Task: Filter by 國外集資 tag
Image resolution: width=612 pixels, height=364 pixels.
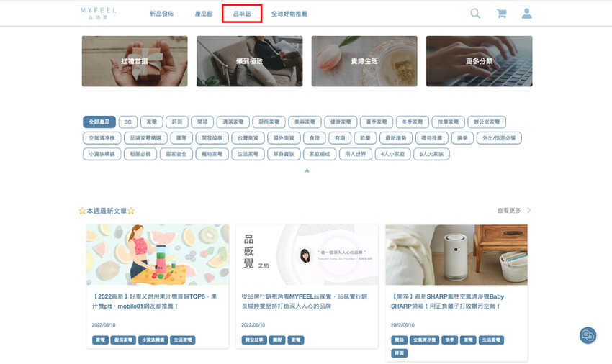Action: click(284, 137)
